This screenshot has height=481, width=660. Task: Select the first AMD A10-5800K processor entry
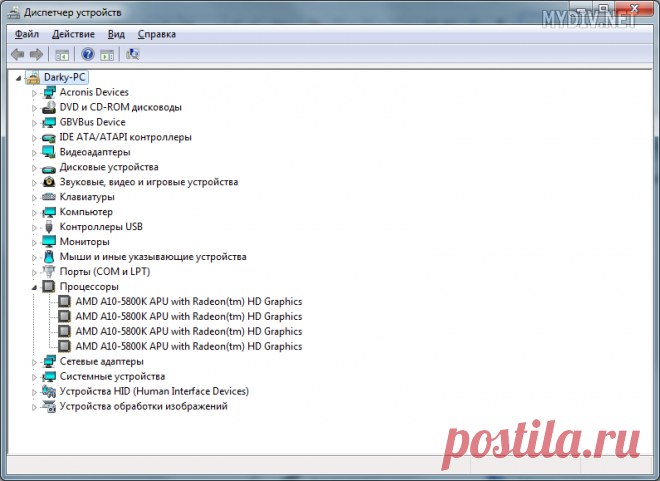point(189,302)
